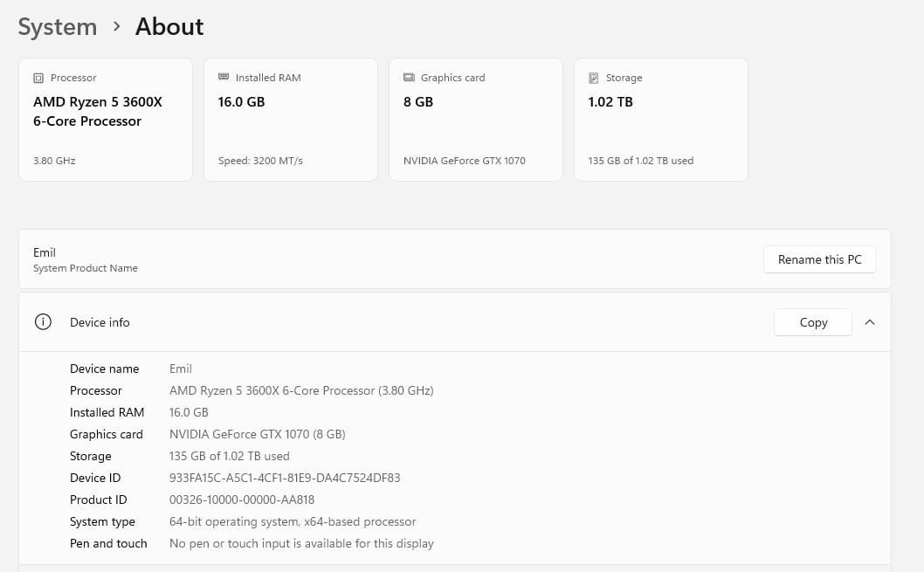
Task: Click the Graphics card icon
Action: [409, 77]
